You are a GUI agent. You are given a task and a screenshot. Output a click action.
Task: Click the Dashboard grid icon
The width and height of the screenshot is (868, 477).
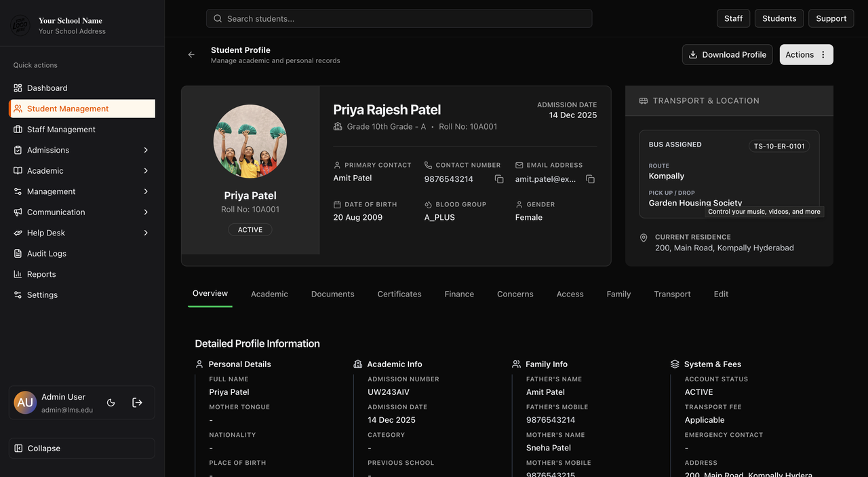pos(18,88)
